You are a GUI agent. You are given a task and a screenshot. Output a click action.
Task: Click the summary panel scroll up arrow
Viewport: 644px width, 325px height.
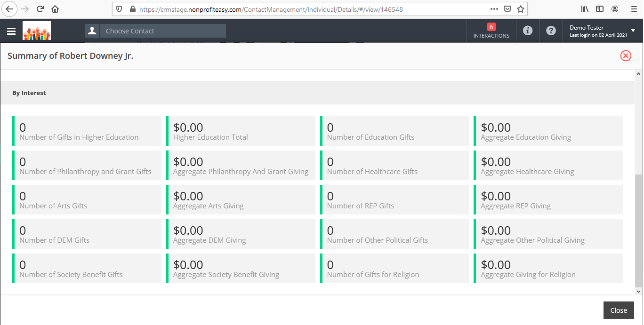(x=639, y=74)
